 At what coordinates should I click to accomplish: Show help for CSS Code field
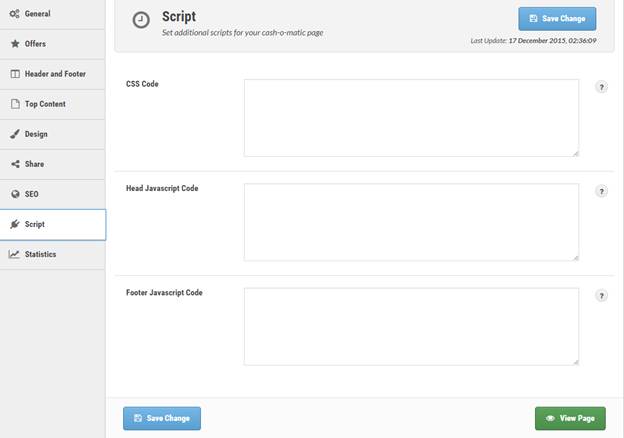coord(601,87)
